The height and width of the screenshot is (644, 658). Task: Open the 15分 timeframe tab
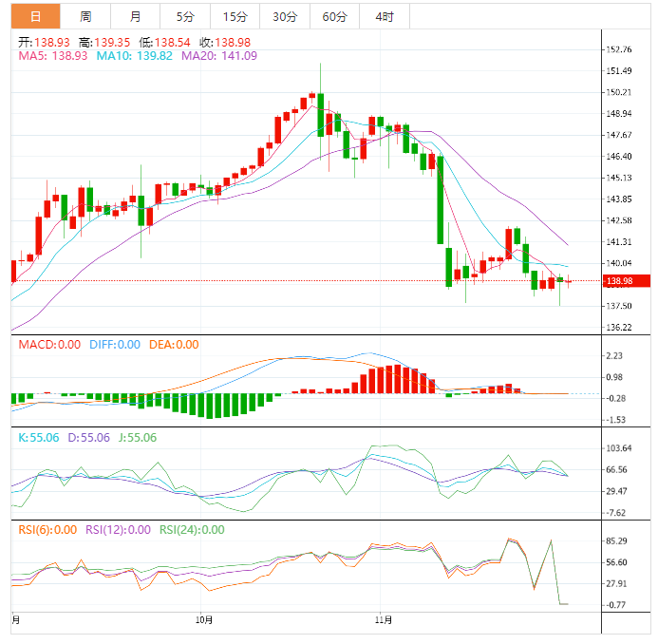(x=235, y=16)
